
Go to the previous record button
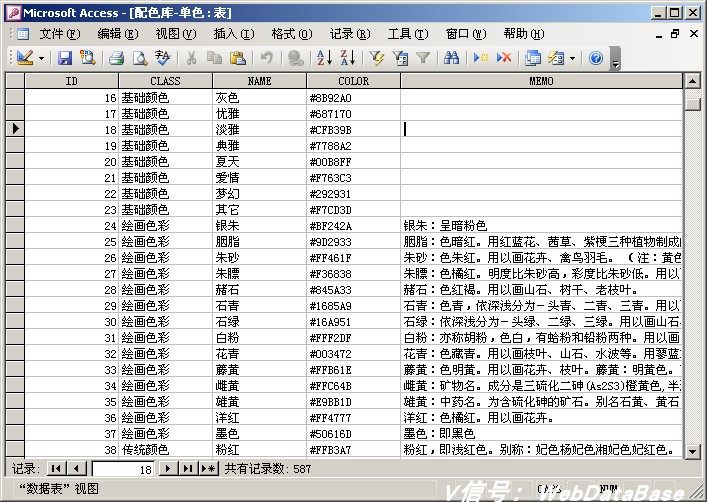(x=76, y=469)
